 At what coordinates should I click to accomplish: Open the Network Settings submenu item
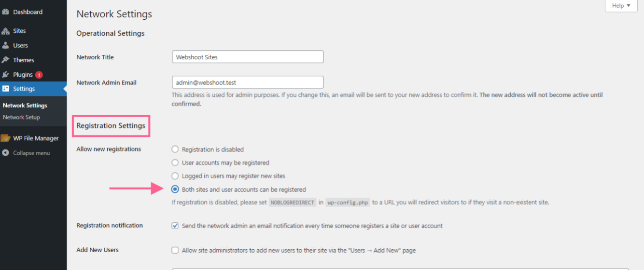[x=25, y=106]
